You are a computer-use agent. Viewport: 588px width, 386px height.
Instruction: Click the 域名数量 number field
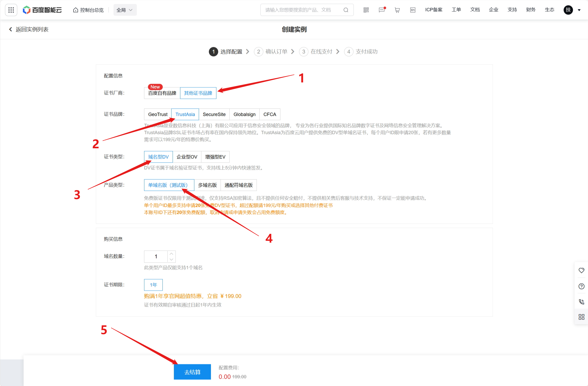[x=156, y=256]
